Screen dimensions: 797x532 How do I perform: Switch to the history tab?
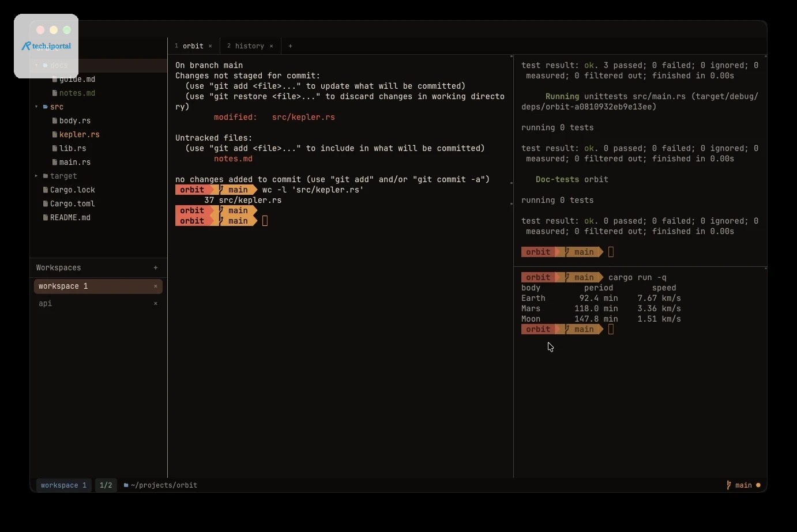click(251, 46)
